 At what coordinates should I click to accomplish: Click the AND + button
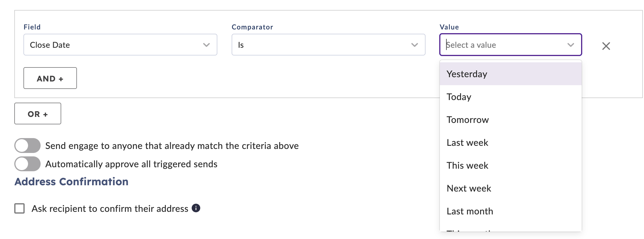(x=50, y=78)
